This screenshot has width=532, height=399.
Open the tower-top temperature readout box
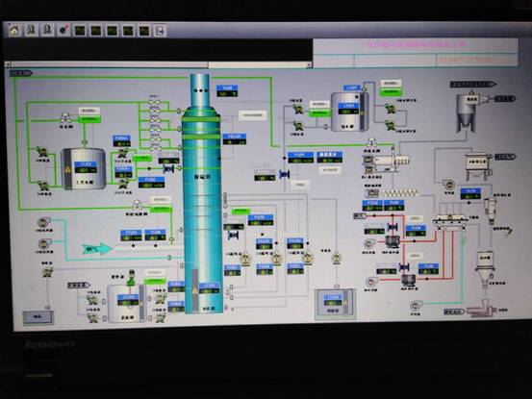point(227,91)
